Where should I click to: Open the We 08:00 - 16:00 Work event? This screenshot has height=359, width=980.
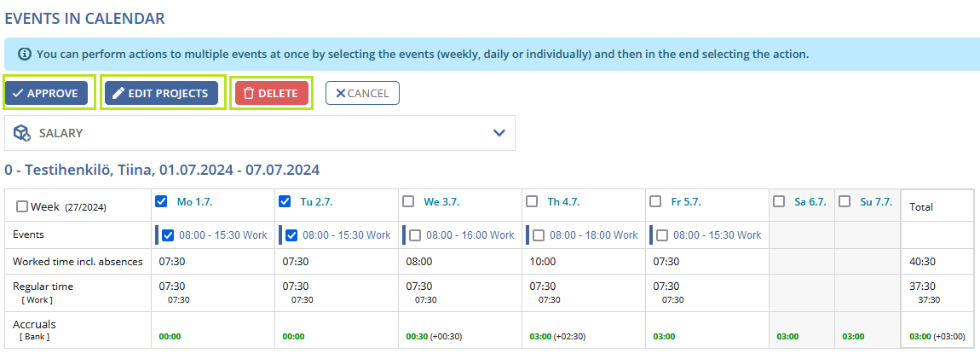[470, 235]
